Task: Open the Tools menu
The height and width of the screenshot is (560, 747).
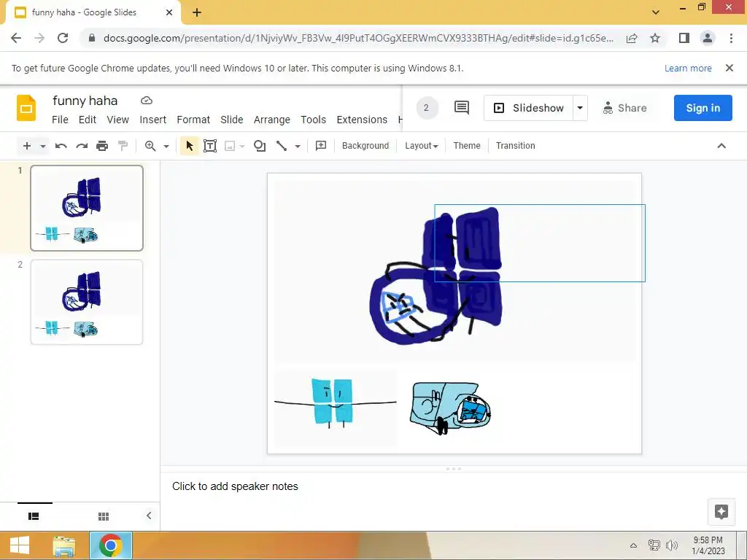Action: point(313,120)
